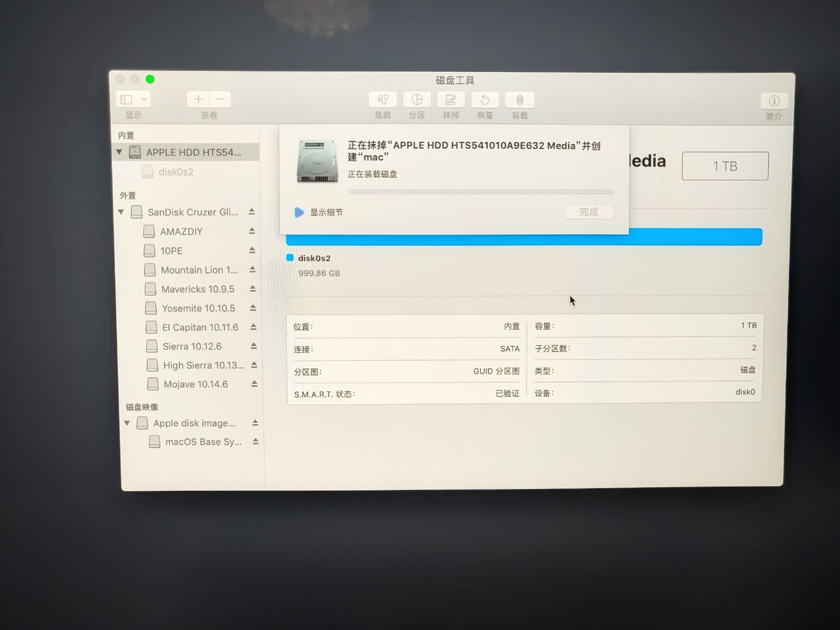Screen dimensions: 840x630
Task: Eject the Mojave 10.14.6 volume
Action: pyautogui.click(x=254, y=384)
